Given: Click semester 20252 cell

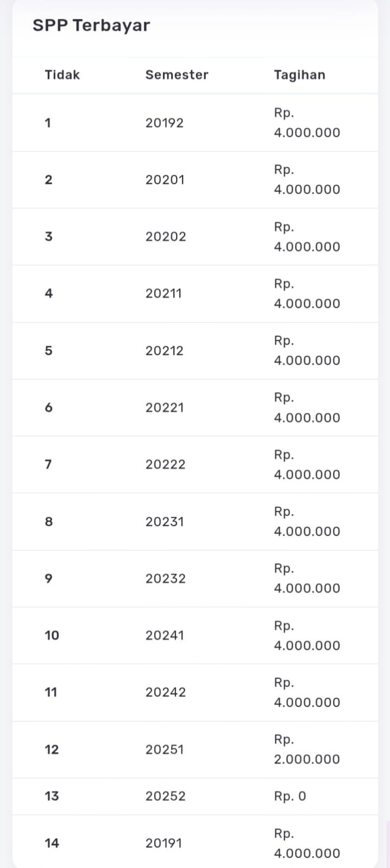Looking at the screenshot, I should tap(165, 796).
